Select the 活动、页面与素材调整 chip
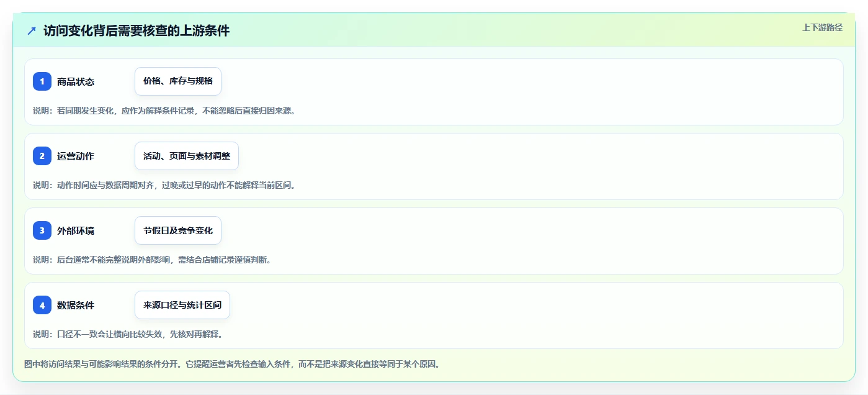 pos(187,156)
